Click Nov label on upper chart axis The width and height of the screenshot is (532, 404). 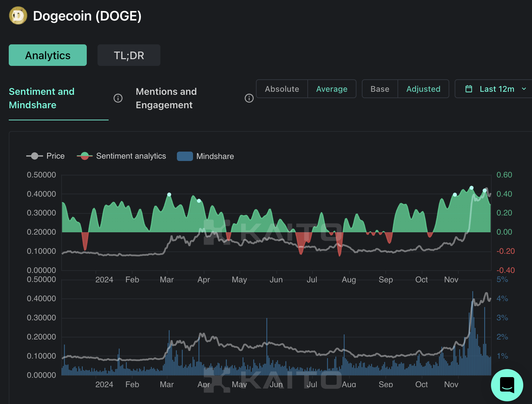tap(451, 280)
